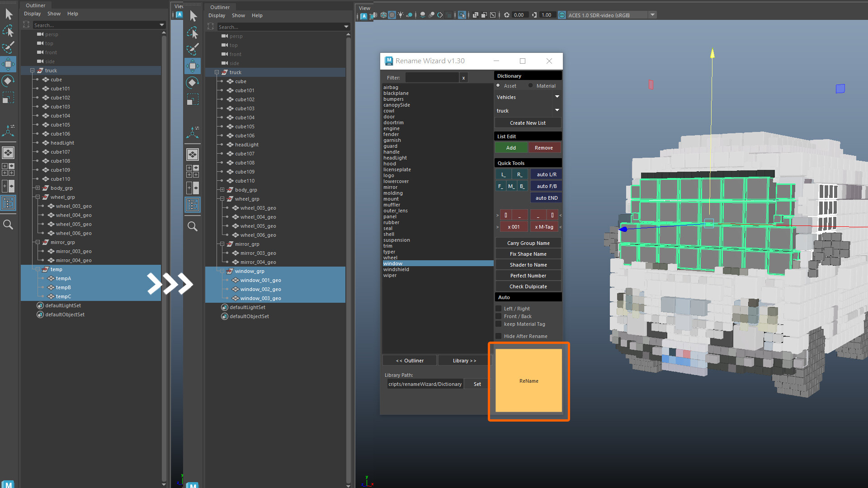Image resolution: width=868 pixels, height=488 pixels.
Task: Select the Lasso selection tool
Action: [8, 31]
